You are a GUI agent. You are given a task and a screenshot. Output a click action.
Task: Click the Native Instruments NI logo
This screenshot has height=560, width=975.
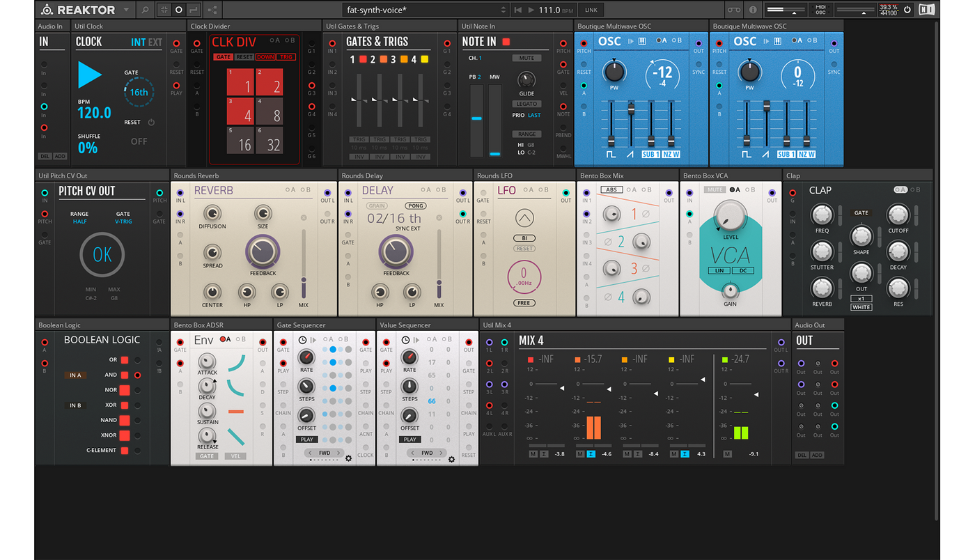(x=926, y=10)
